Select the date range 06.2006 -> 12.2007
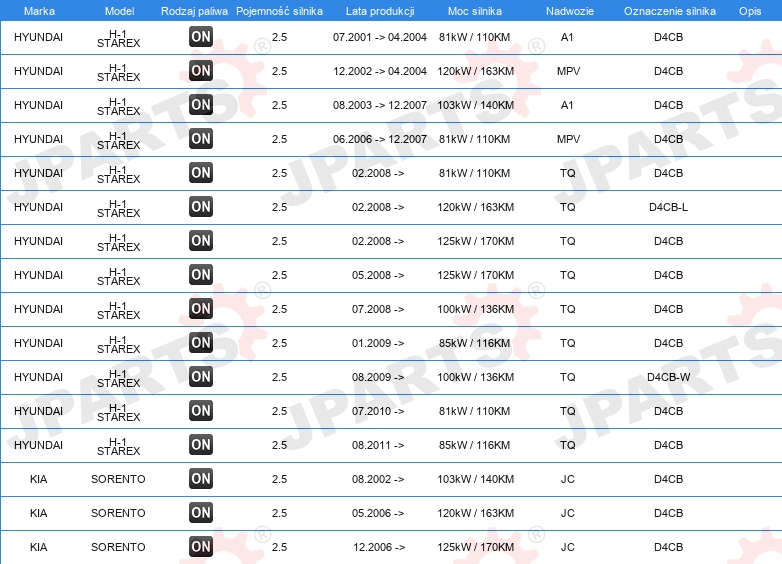This screenshot has width=782, height=564. tap(380, 139)
